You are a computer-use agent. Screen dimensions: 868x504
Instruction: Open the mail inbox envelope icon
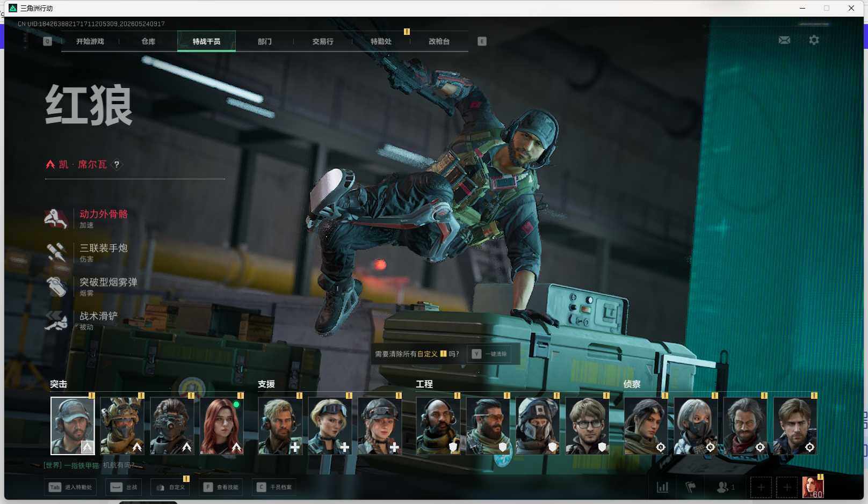784,40
